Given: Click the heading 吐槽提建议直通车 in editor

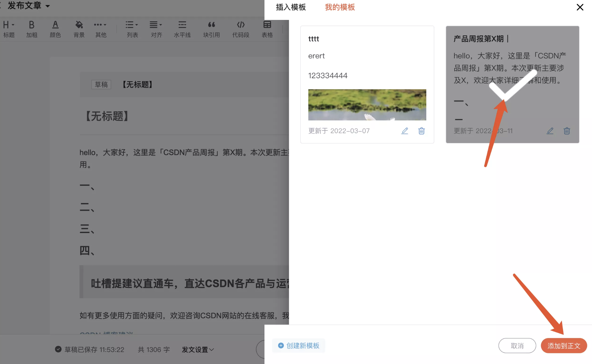Looking at the screenshot, I should click(189, 283).
